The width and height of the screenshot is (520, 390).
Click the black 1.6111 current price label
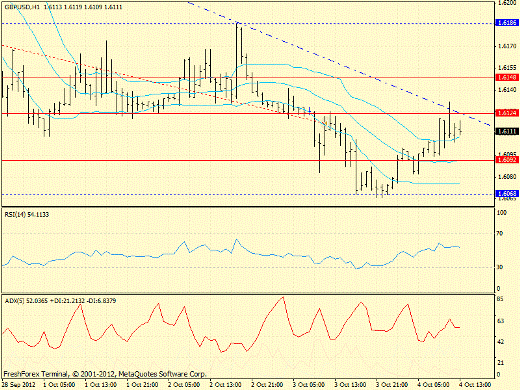(x=507, y=131)
